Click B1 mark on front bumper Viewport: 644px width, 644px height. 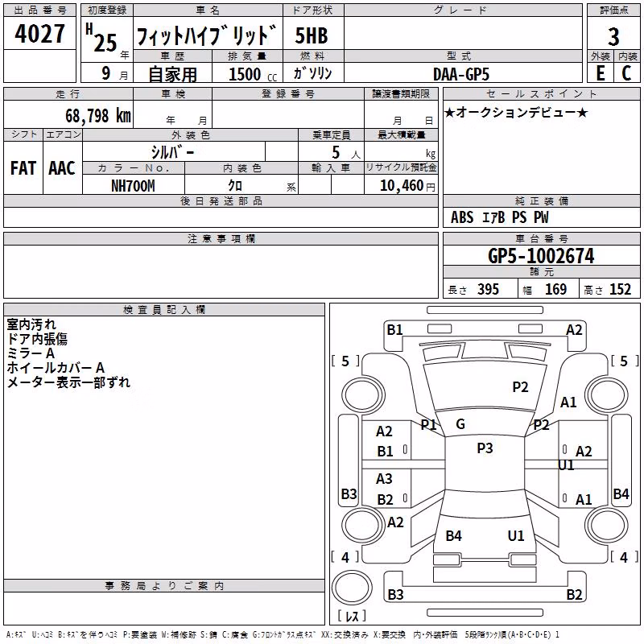394,330
